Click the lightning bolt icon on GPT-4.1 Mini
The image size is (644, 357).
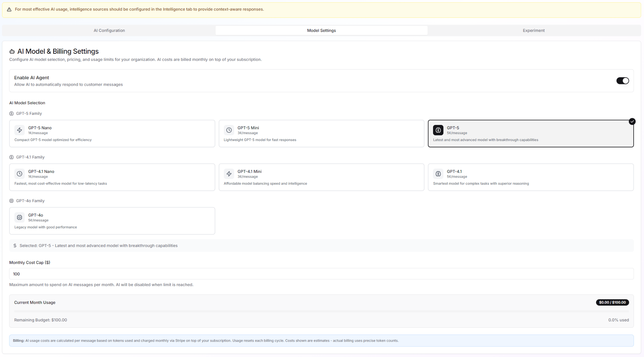tap(229, 174)
